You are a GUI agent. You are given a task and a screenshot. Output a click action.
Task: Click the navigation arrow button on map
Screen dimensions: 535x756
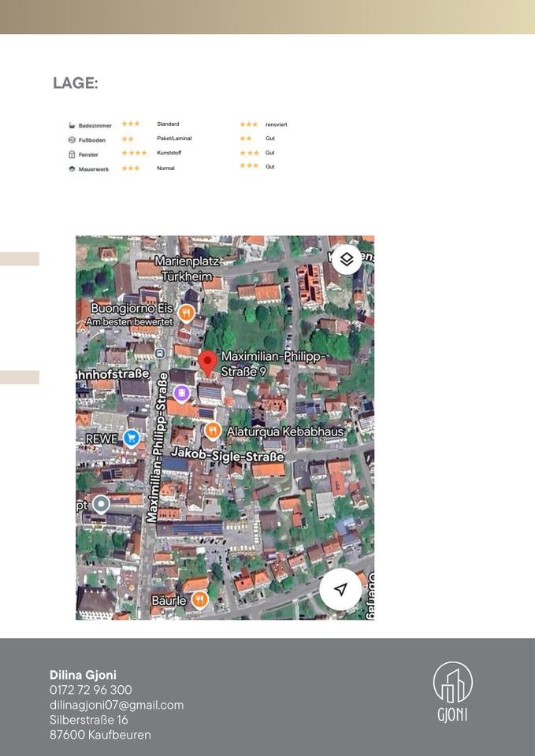(x=340, y=589)
